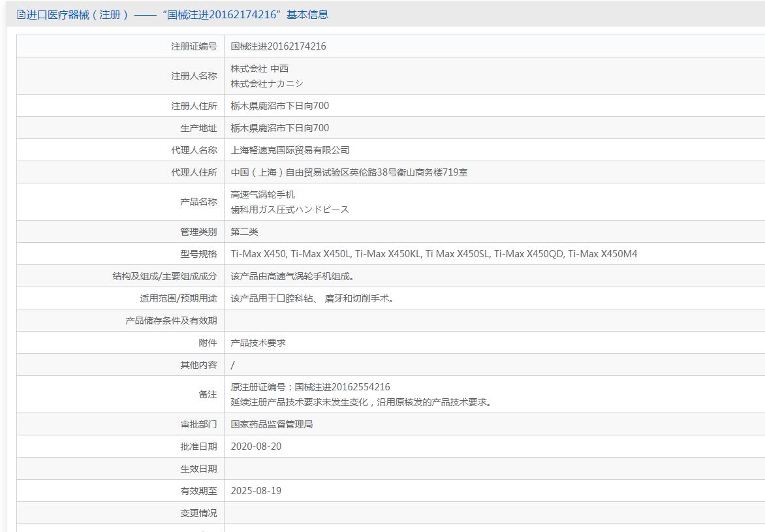Click the 变更情况 label
The width and height of the screenshot is (765, 532).
pos(198,513)
